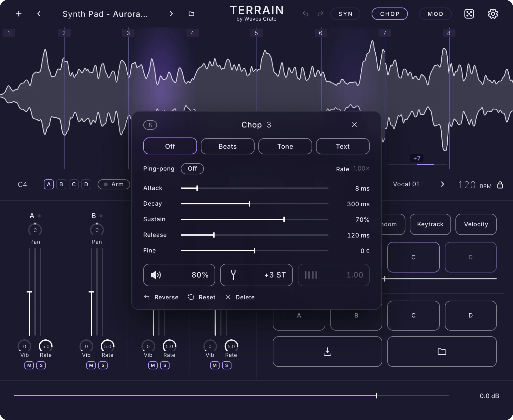513x420 pixels.
Task: Click the tuning fork +3 ST field
Action: (x=256, y=275)
